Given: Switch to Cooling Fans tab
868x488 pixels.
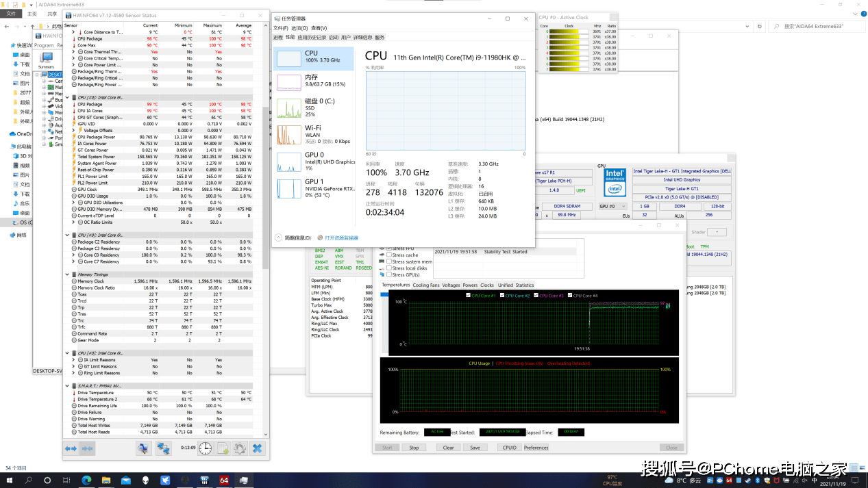Looking at the screenshot, I should coord(426,285).
